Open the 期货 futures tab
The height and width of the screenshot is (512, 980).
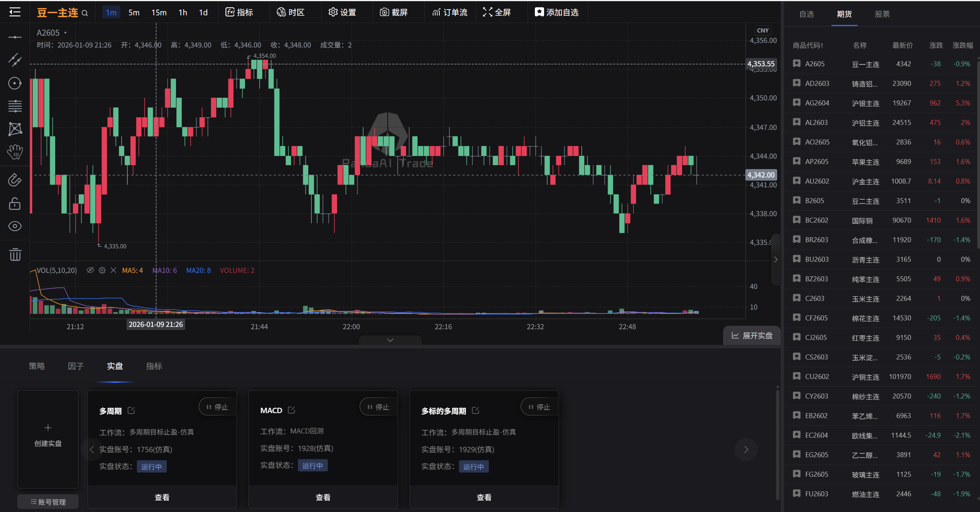(x=844, y=14)
